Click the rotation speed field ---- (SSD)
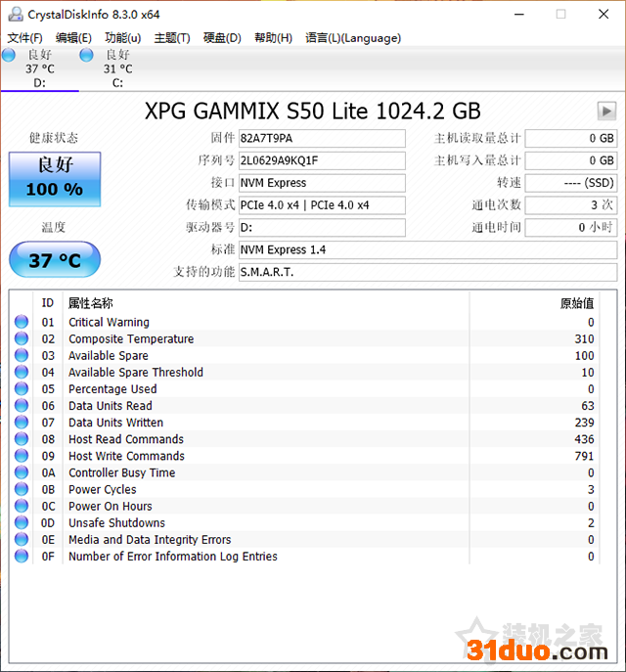The image size is (626, 672). [x=570, y=183]
